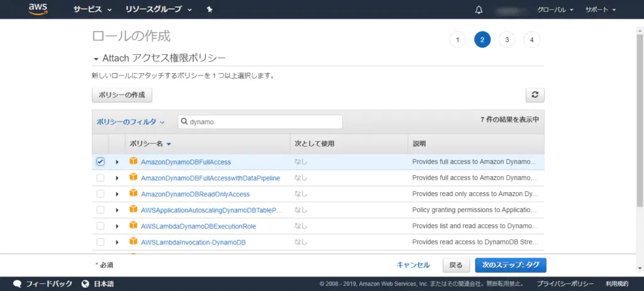This screenshot has height=291, width=644.
Task: Expand the AWSLambdaDynamoDBExecutionRole row details
Action: 117,226
